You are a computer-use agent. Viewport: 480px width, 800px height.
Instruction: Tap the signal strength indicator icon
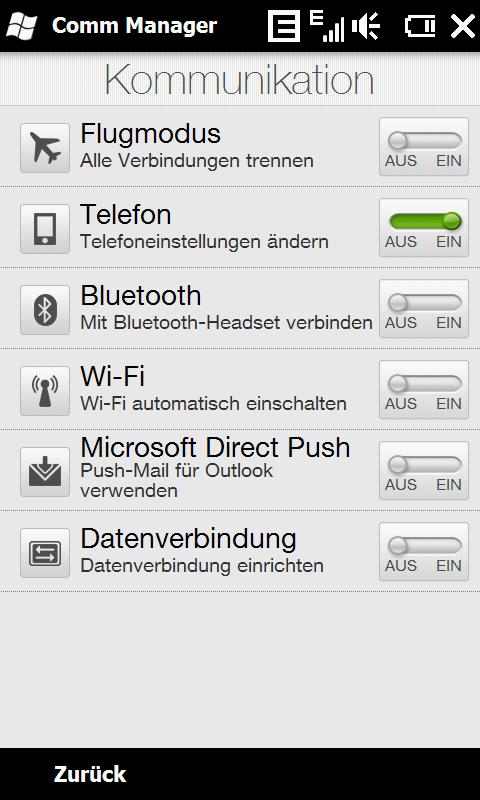click(326, 26)
